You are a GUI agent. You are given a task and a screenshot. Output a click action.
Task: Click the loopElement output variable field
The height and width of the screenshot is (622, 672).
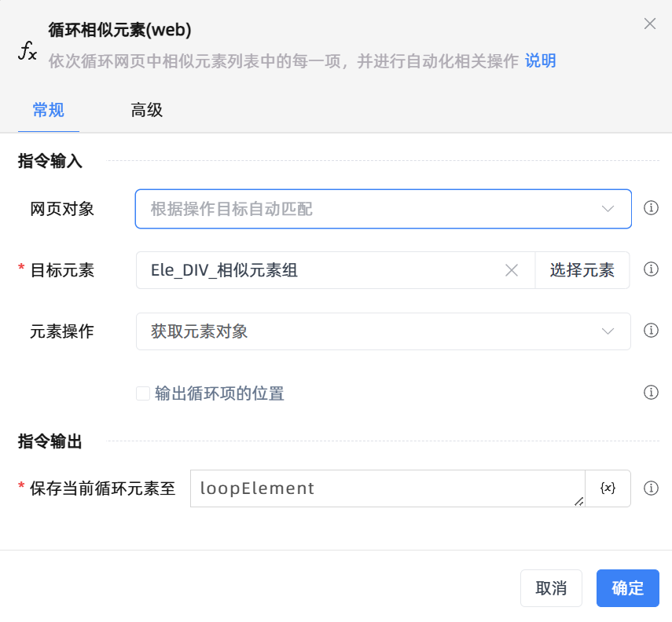coord(385,488)
